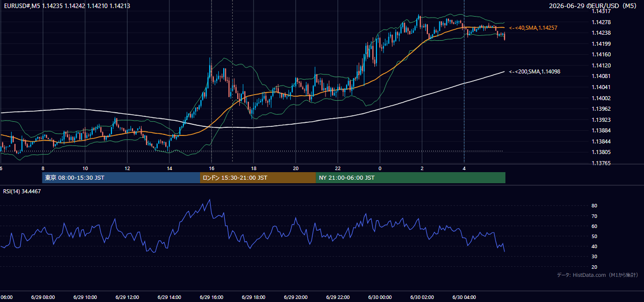Click the 6/29 22:00 time axis label
Viewport: 644px width, 302px height.
click(x=338, y=297)
